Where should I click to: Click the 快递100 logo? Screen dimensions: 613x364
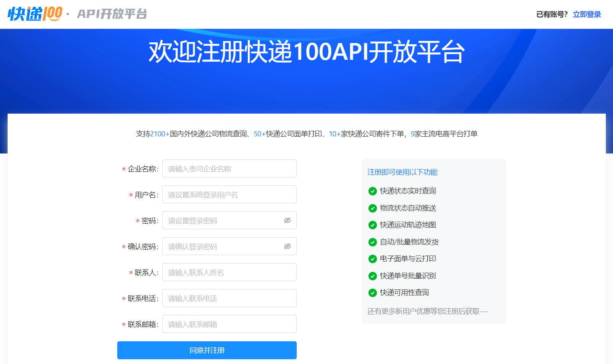pos(34,13)
